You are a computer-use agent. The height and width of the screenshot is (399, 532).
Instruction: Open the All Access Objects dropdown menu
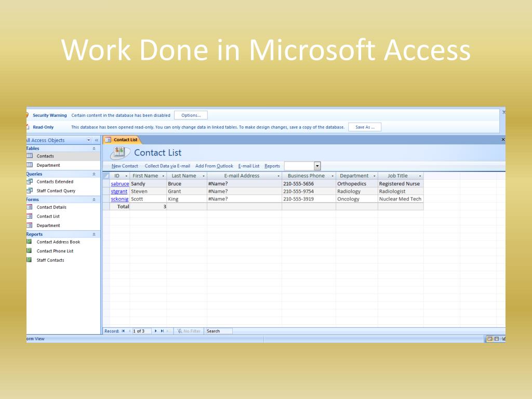(89, 140)
